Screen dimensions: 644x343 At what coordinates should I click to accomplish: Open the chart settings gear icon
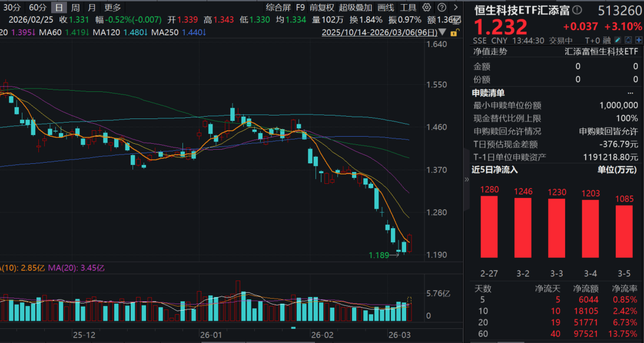pyautogui.click(x=426, y=8)
